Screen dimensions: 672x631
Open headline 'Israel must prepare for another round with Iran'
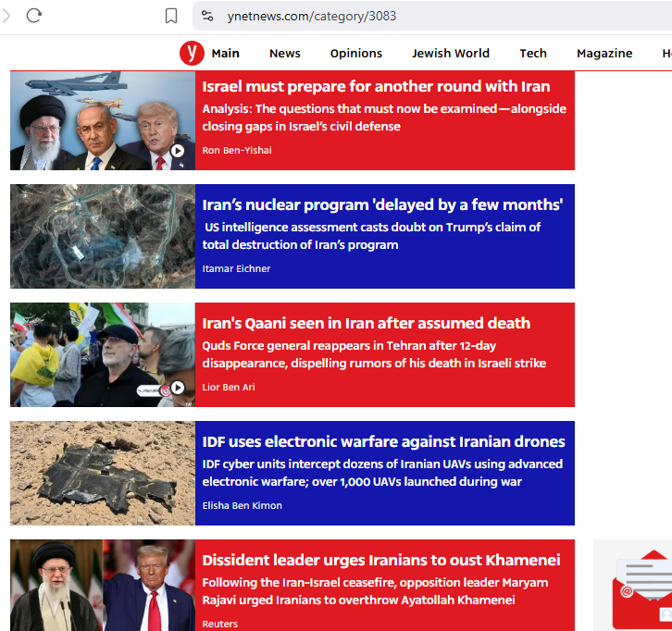point(376,87)
